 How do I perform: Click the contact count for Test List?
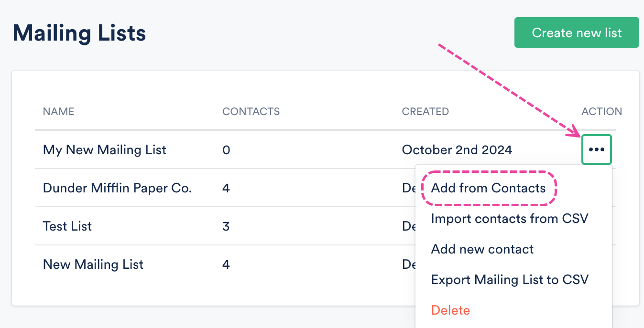tap(226, 226)
